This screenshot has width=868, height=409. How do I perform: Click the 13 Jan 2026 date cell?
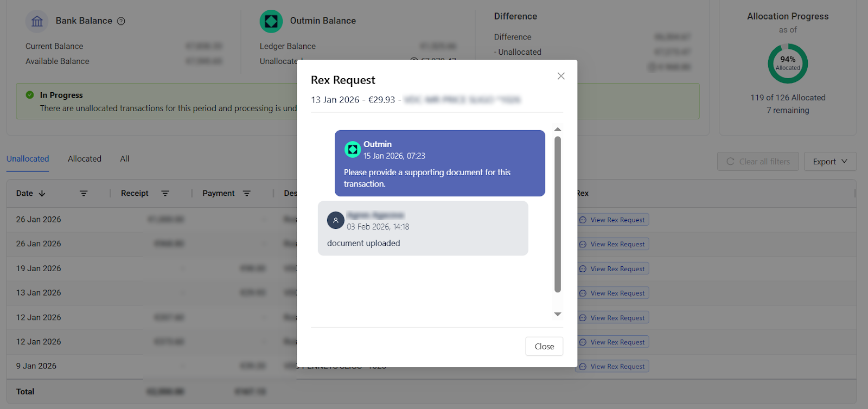point(39,293)
